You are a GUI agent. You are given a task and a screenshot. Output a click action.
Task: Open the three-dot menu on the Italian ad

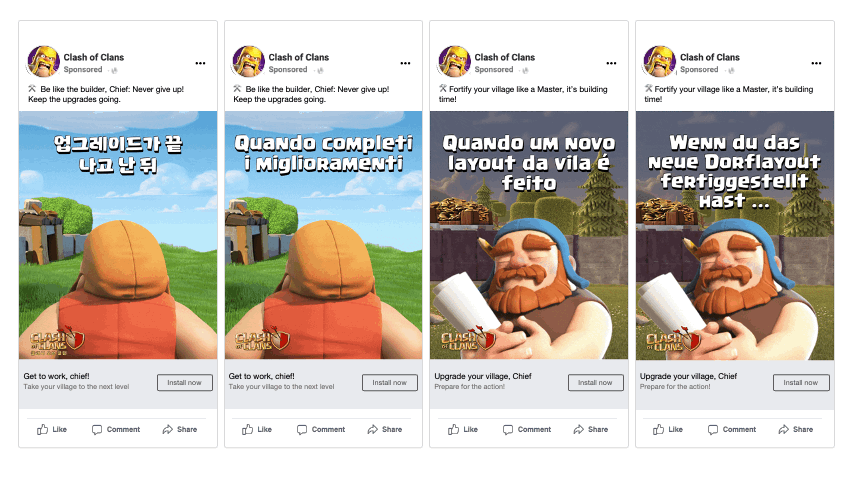click(x=405, y=63)
